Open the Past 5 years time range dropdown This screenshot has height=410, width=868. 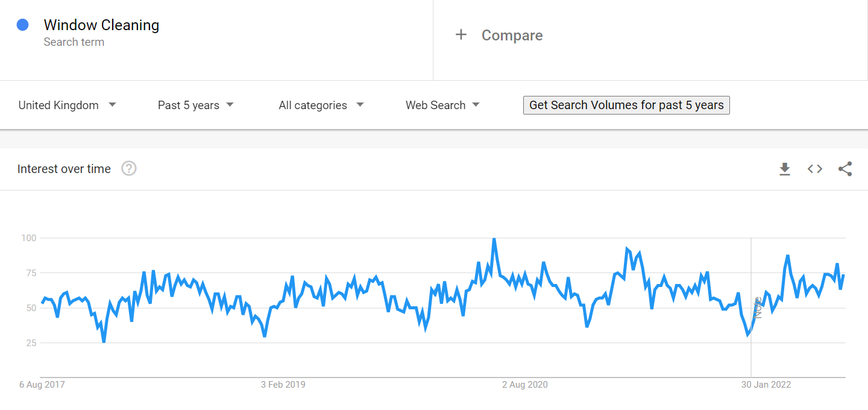[195, 105]
